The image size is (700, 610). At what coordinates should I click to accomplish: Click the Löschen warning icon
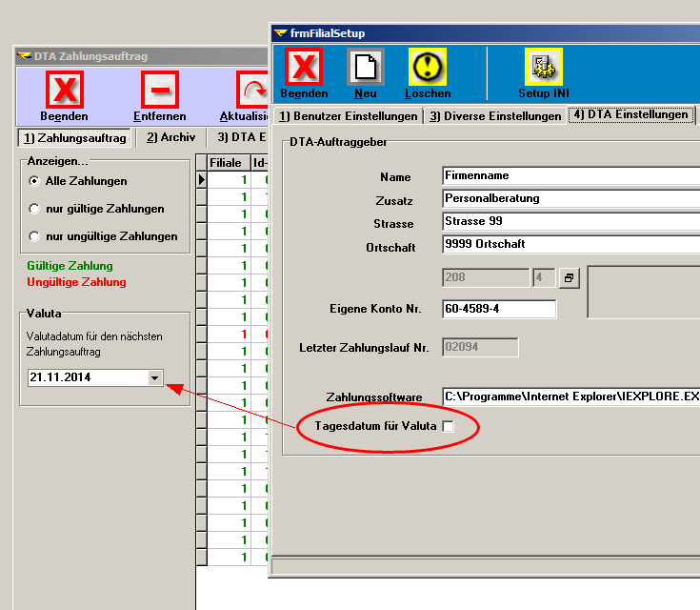428,68
